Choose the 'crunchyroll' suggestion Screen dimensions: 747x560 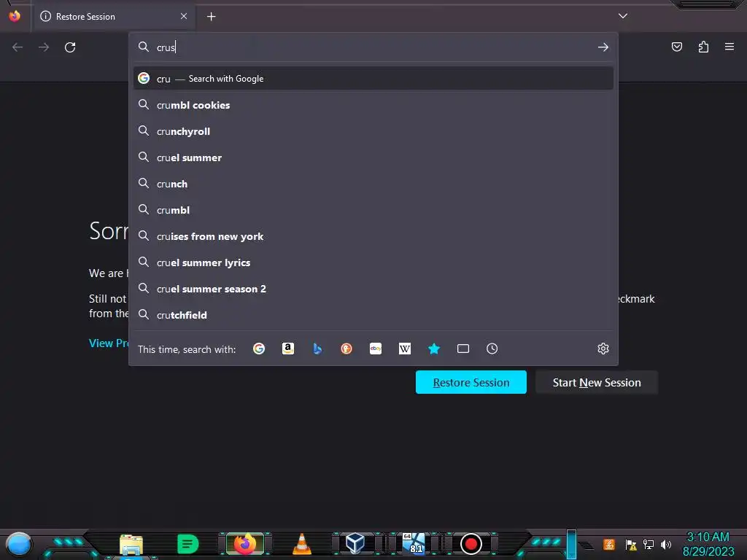pyautogui.click(x=373, y=131)
